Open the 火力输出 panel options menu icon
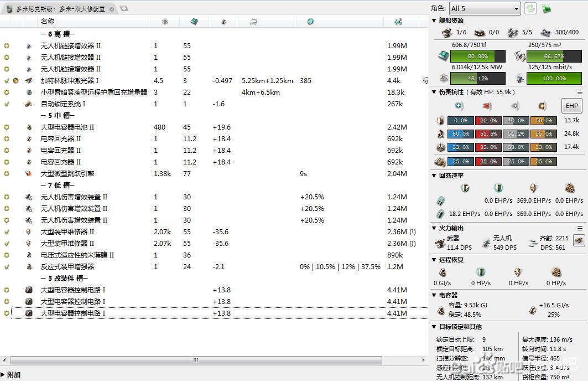 (580, 228)
